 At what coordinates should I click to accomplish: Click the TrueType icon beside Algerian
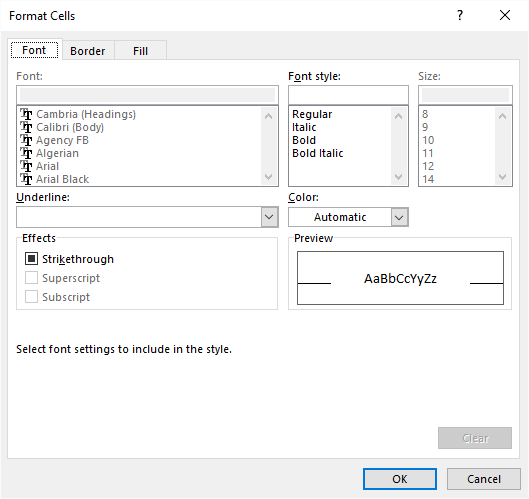click(26, 153)
